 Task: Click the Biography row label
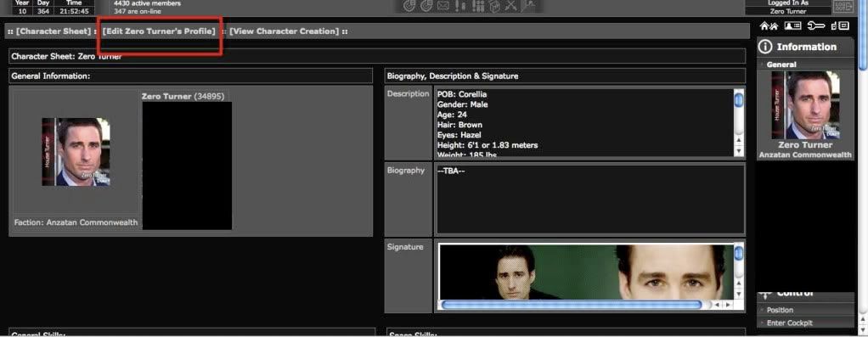pyautogui.click(x=406, y=171)
